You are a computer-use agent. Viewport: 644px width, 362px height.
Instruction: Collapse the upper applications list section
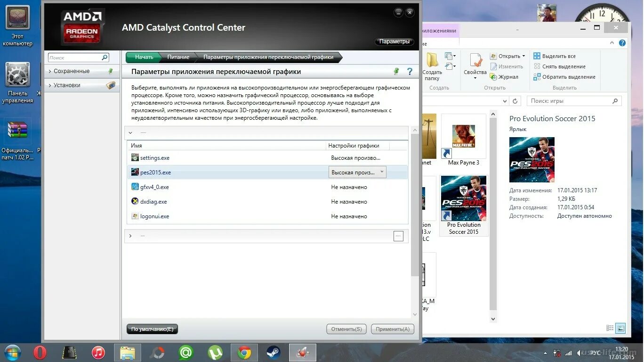click(x=130, y=132)
